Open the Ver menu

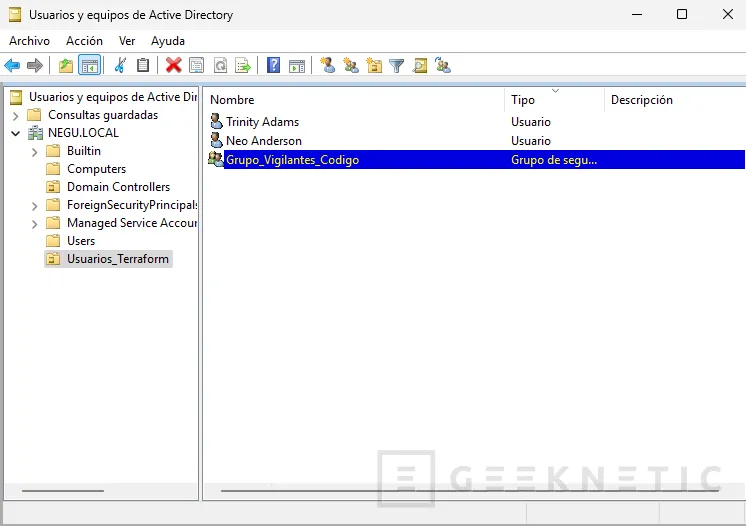click(x=127, y=41)
